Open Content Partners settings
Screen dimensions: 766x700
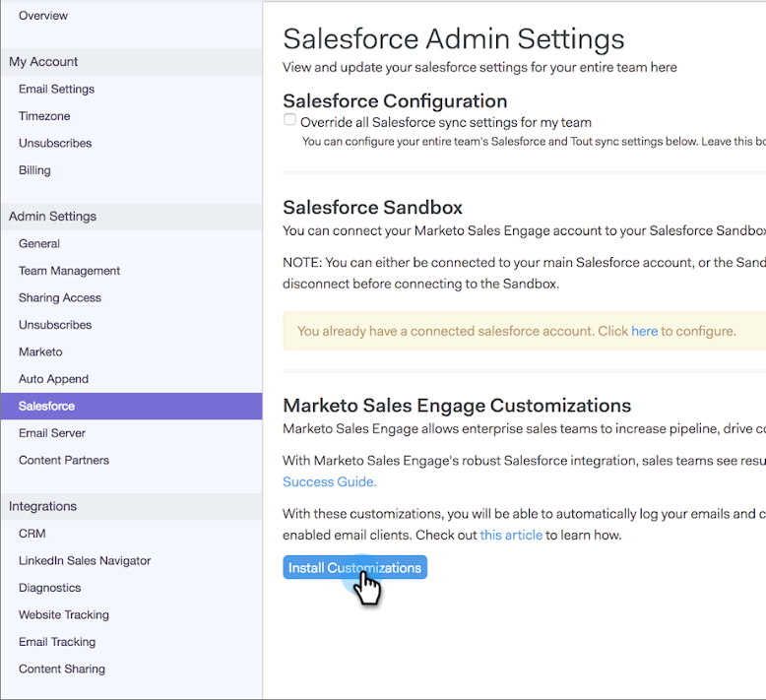64,460
